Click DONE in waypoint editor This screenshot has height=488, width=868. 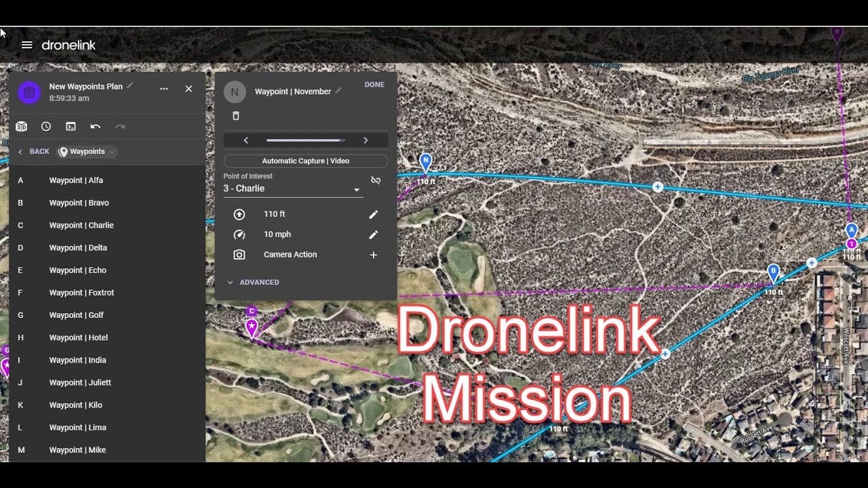pos(374,85)
